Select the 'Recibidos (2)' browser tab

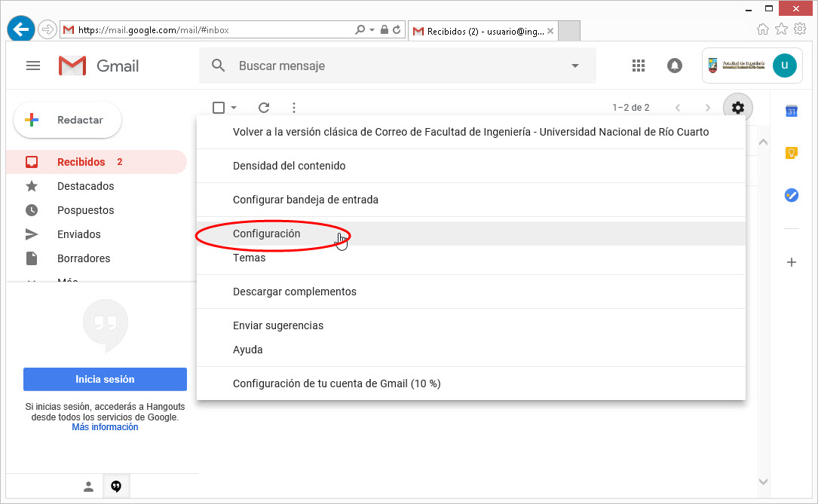point(483,32)
